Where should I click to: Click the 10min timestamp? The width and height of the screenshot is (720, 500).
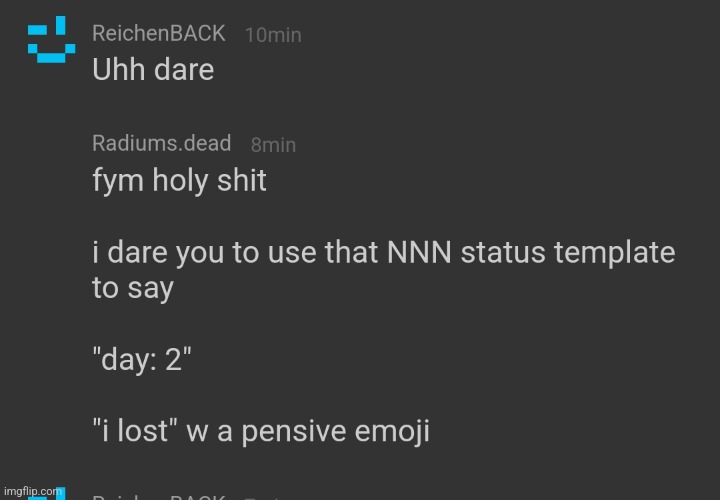[x=273, y=35]
